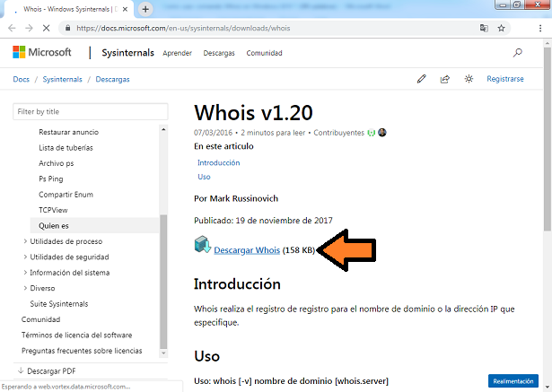Toggle the theme sun icon

click(469, 79)
